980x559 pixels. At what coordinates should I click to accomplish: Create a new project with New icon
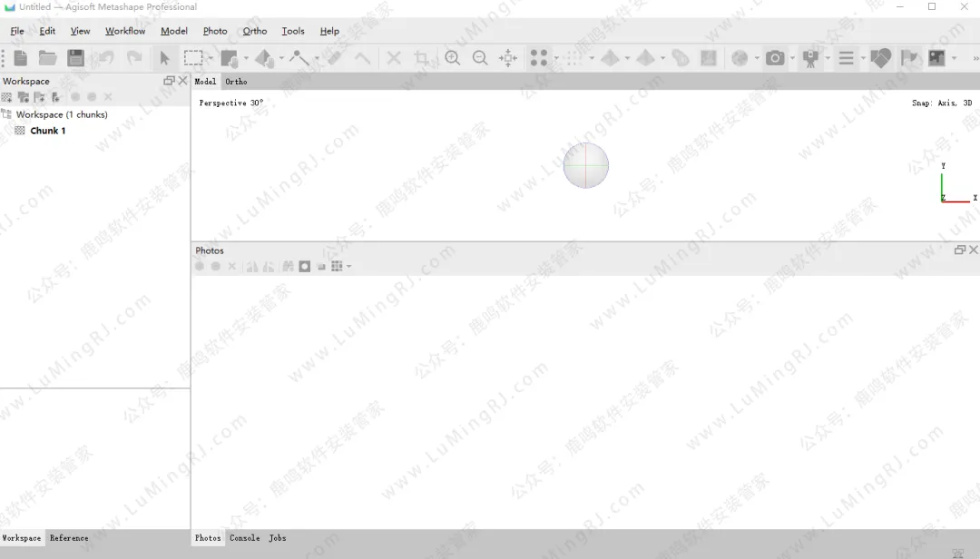(x=21, y=58)
